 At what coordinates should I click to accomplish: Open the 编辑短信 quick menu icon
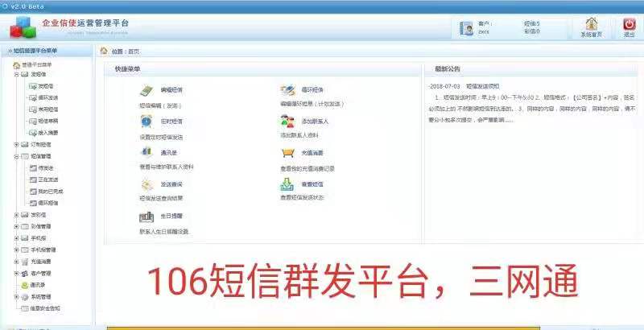pyautogui.click(x=147, y=90)
